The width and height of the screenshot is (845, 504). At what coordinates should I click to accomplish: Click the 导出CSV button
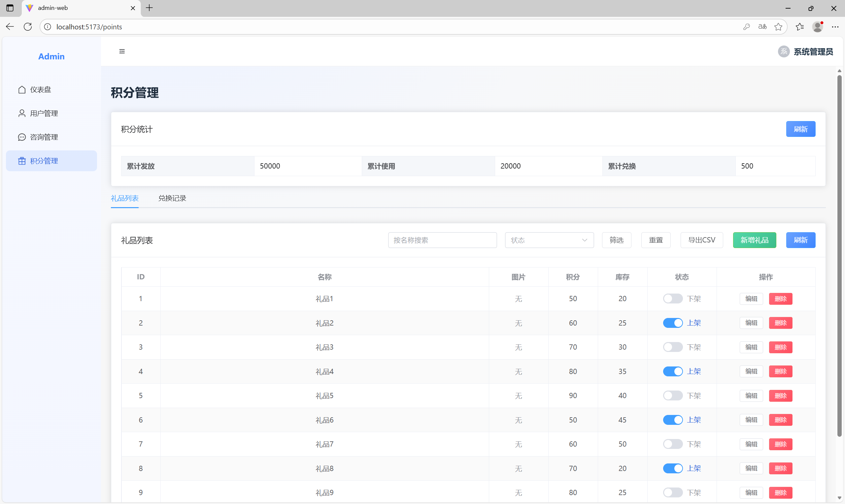701,240
